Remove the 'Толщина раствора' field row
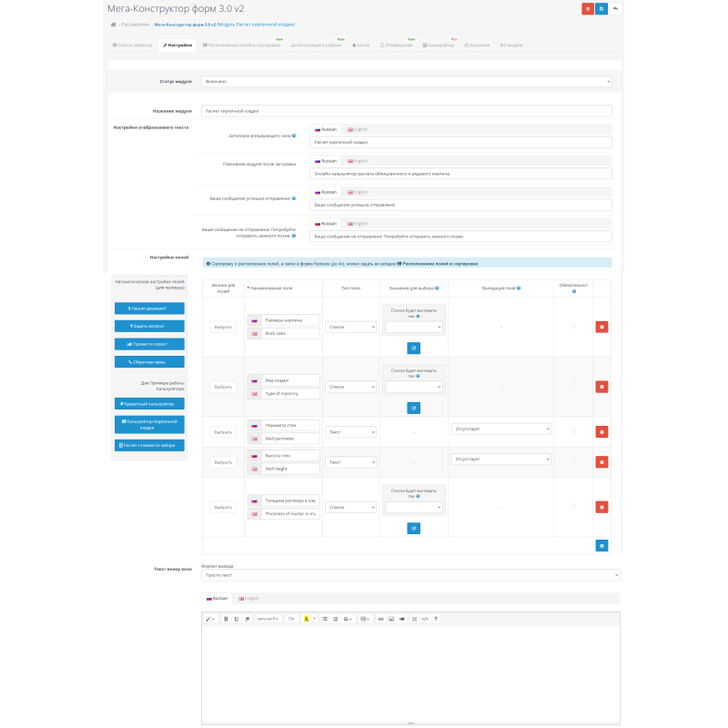The image size is (728, 728). [602, 507]
